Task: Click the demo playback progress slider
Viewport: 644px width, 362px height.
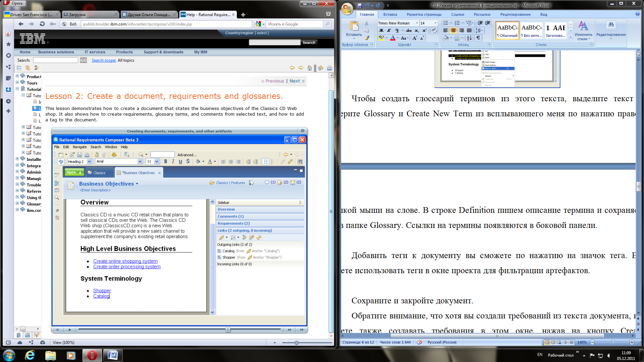Action: click(228, 330)
